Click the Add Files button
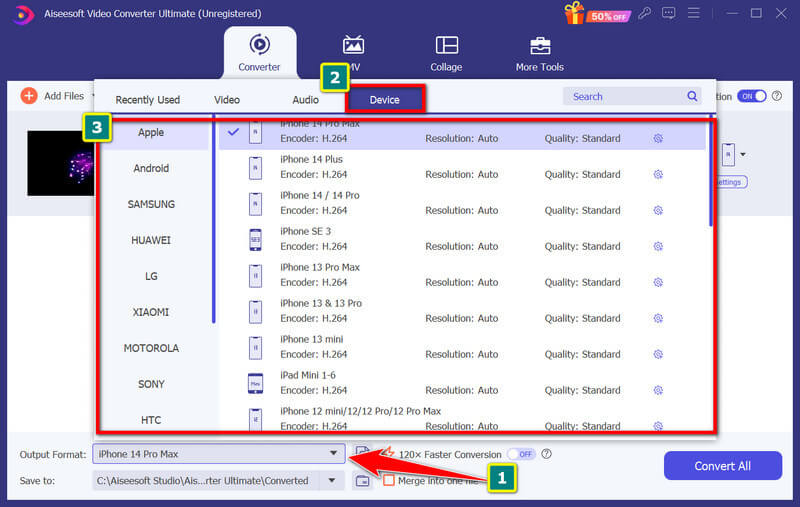This screenshot has height=507, width=800. tap(55, 96)
